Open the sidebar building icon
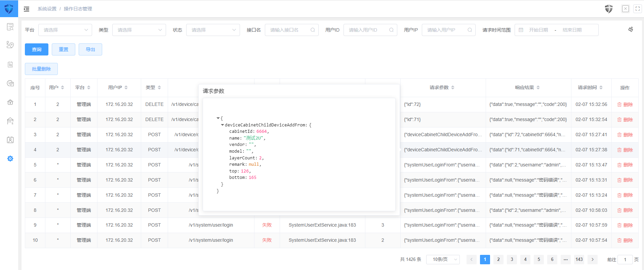 point(10,121)
